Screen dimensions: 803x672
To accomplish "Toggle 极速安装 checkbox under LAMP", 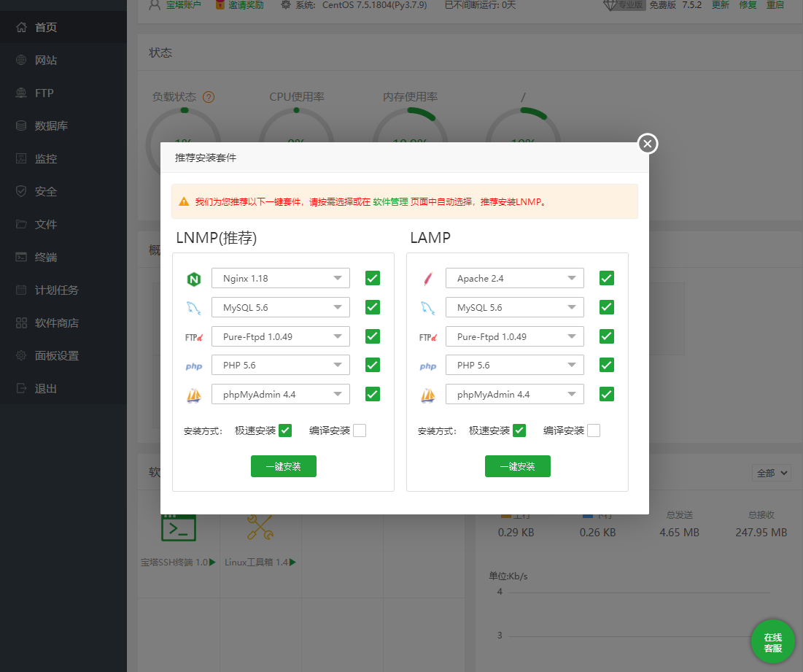I will [519, 430].
